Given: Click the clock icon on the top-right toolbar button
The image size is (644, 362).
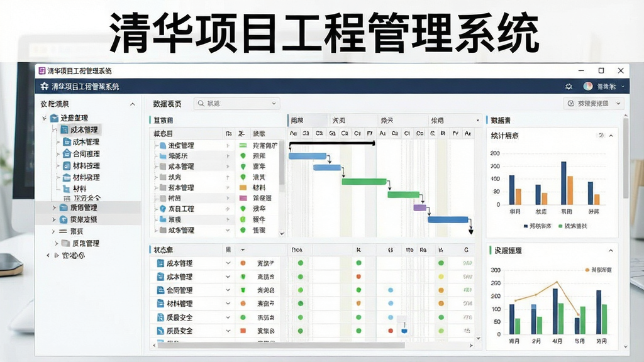Looking at the screenshot, I should click(571, 104).
